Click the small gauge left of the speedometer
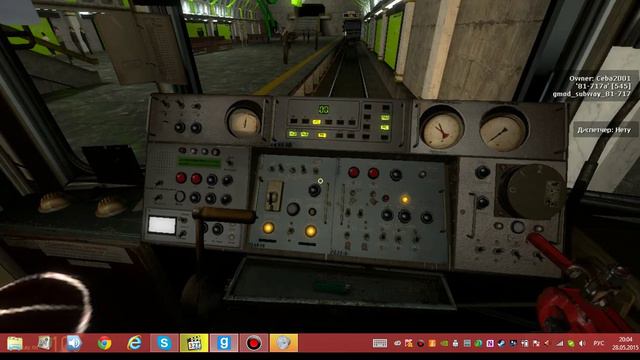The image size is (640, 360). tap(244, 122)
